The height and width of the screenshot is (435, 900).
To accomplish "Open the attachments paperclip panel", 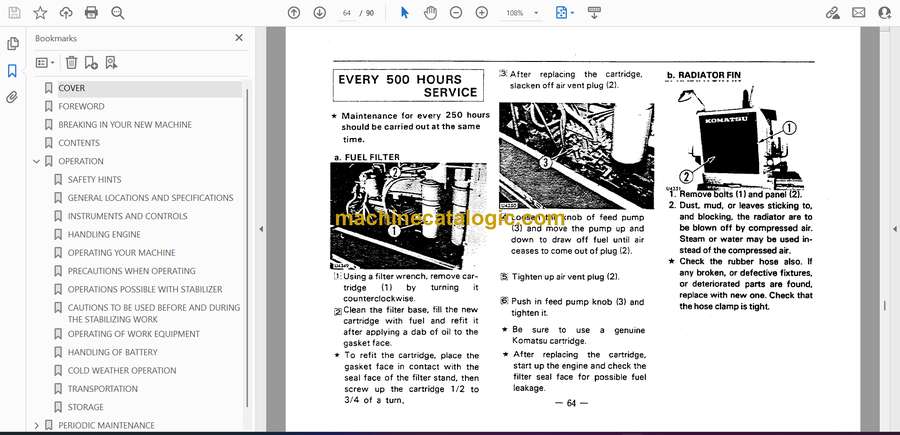I will (x=12, y=97).
